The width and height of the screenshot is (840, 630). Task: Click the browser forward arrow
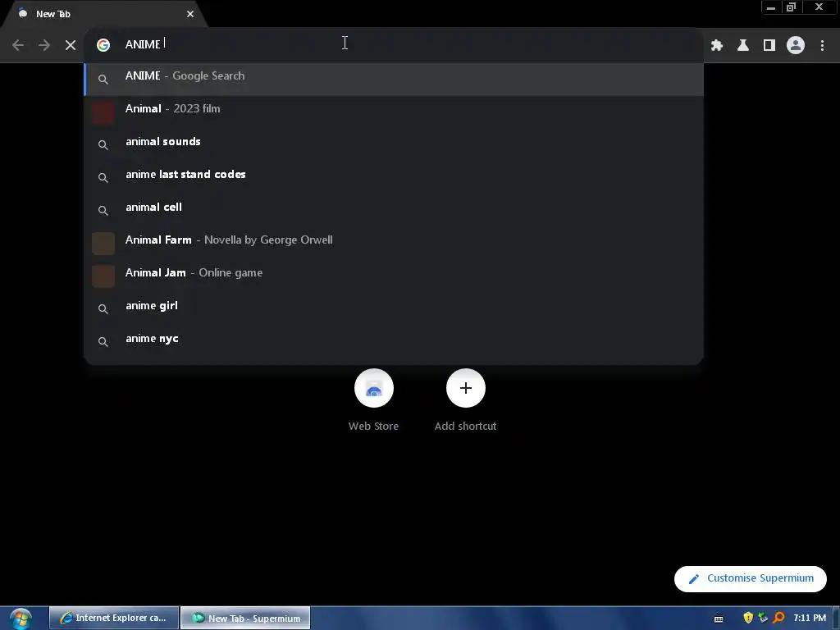[44, 45]
